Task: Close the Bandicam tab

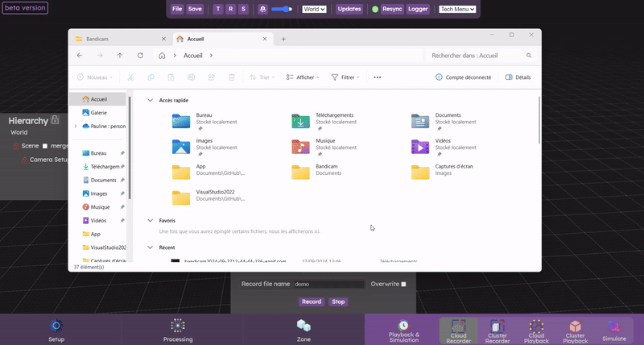Action: pos(163,39)
